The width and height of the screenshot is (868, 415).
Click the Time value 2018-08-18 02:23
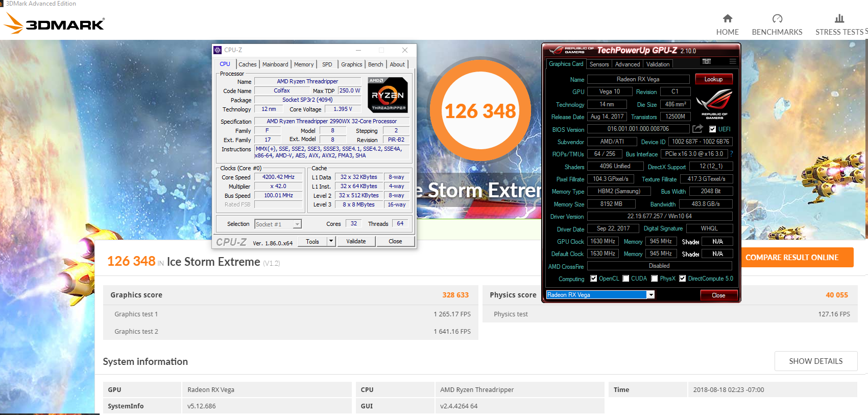click(729, 389)
